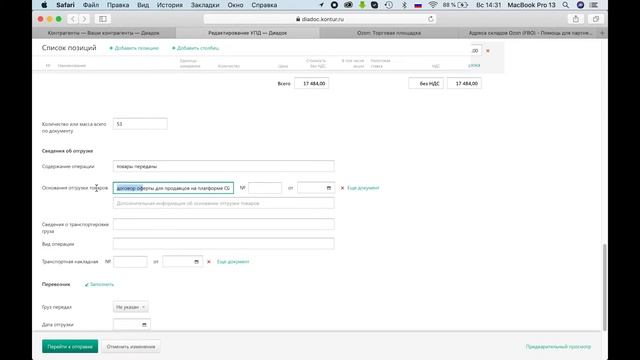Open the История menu
The width and height of the screenshot is (640, 360).
pos(170,5)
